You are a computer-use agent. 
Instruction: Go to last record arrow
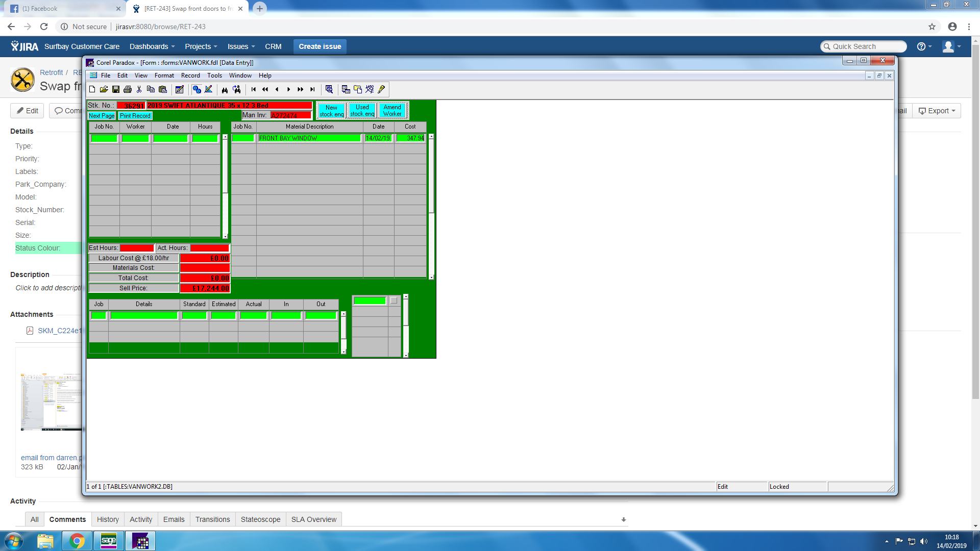pyautogui.click(x=312, y=89)
